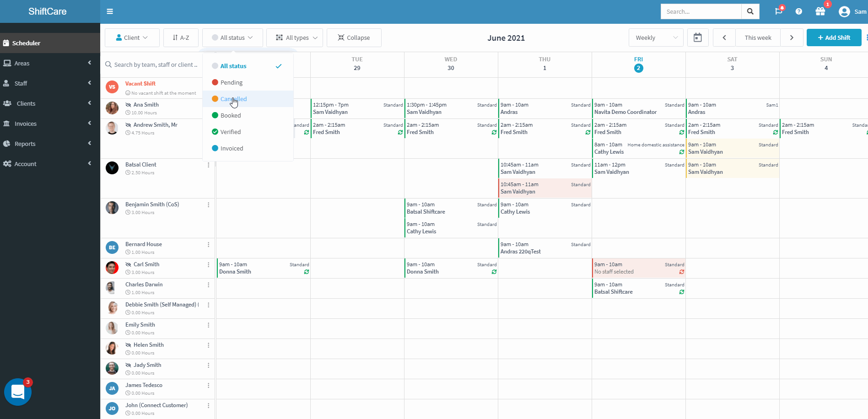This screenshot has height=419, width=868.
Task: Click the Andrew Smith, Mr client name
Action: point(156,125)
